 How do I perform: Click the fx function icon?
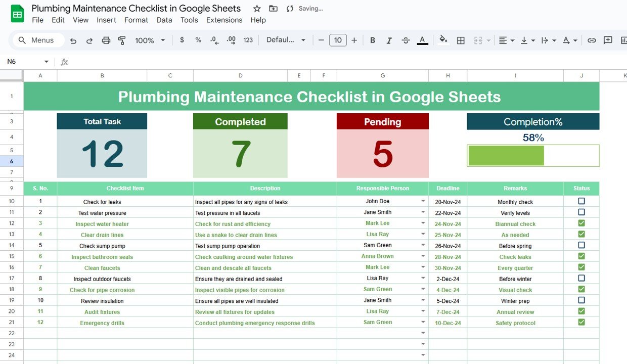click(64, 62)
